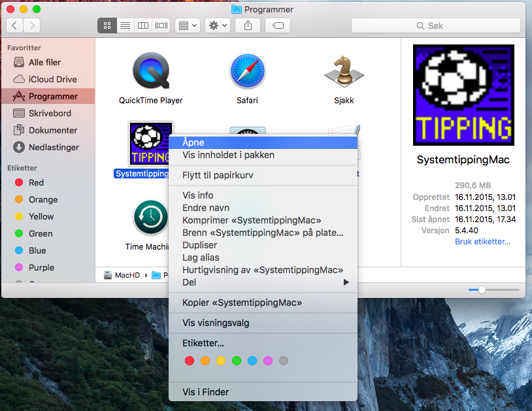
Task: Apply orange tag in context menu
Action: (x=205, y=361)
